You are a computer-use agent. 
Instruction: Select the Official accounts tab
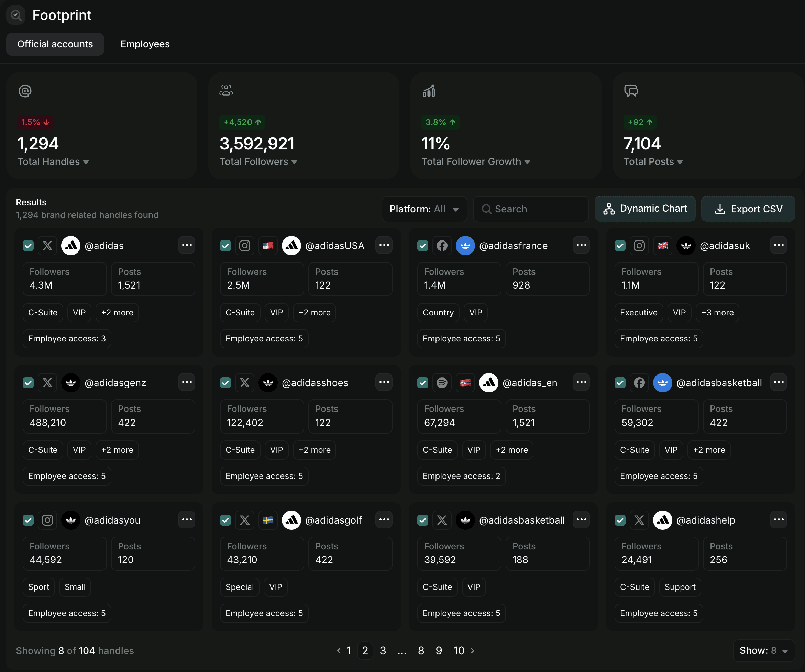55,44
